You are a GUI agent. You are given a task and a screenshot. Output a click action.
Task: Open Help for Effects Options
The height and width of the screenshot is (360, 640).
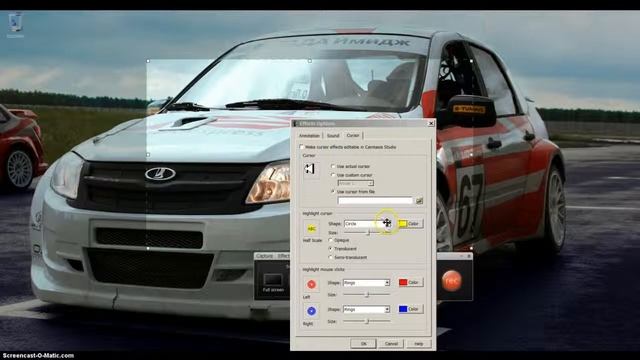[418, 344]
